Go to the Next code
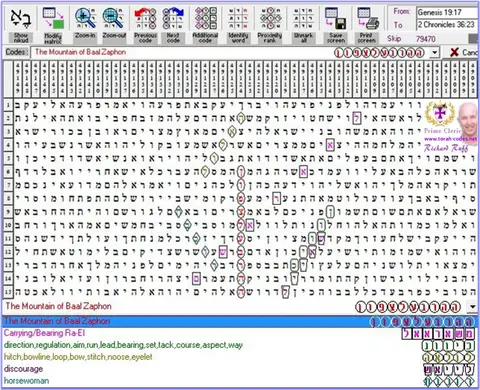The image size is (480, 390). (173, 18)
